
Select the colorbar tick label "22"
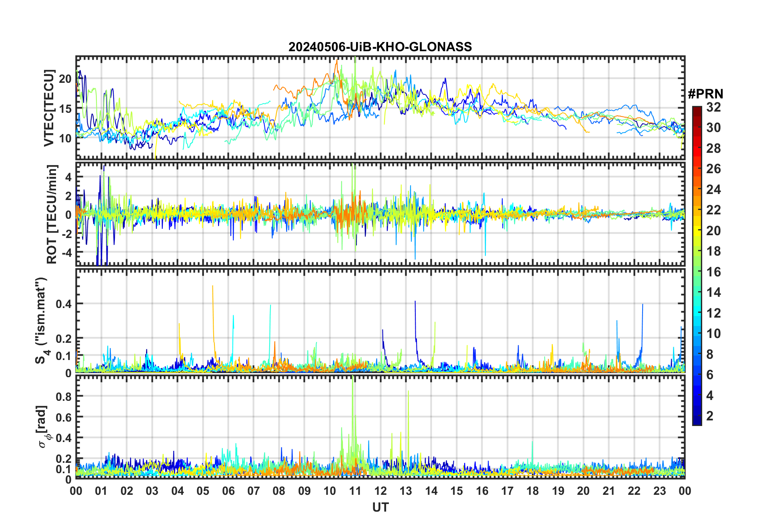pos(714,210)
